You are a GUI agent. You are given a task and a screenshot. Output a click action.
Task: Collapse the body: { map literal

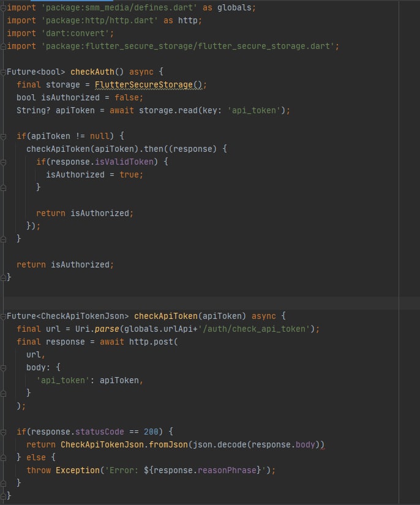(3, 368)
